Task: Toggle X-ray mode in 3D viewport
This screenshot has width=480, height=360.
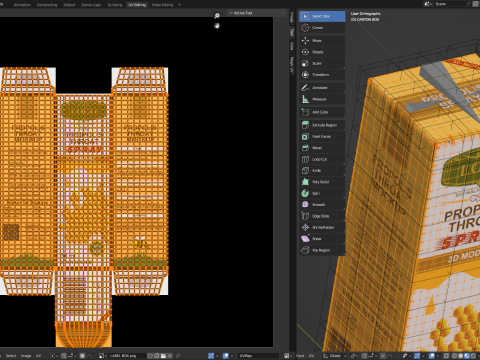Action: pos(446,356)
